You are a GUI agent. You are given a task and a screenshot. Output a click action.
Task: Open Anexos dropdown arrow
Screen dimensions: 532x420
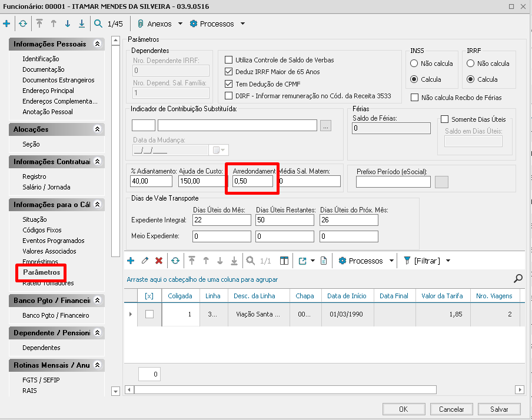tap(180, 24)
